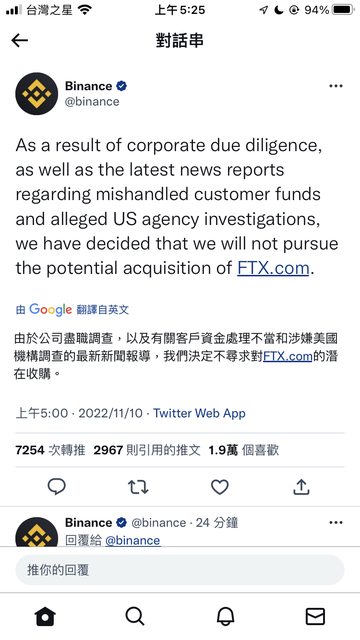
Task: View the 2967 quote tweets list
Action: tap(147, 450)
